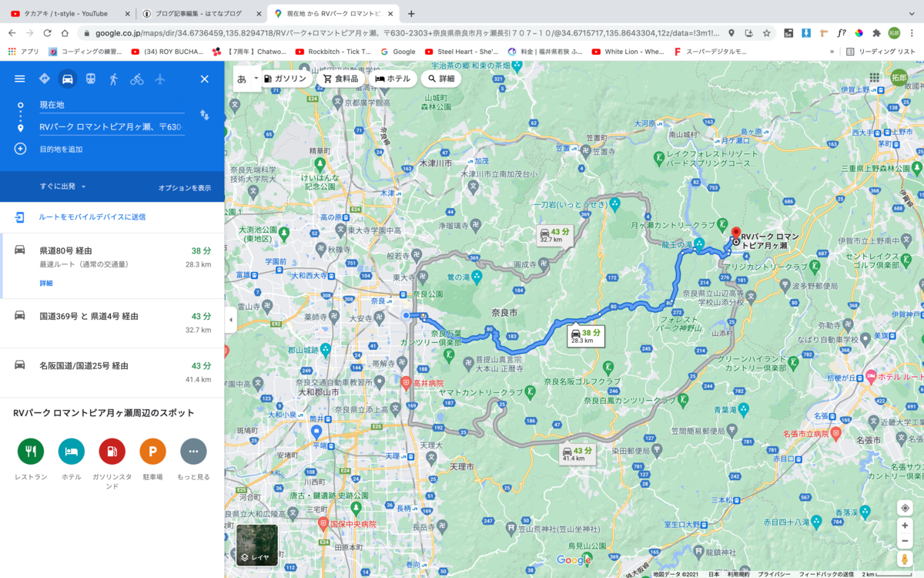Viewport: 924px width, 578px height.
Task: Collapse the side panel arrow
Action: coord(231,320)
